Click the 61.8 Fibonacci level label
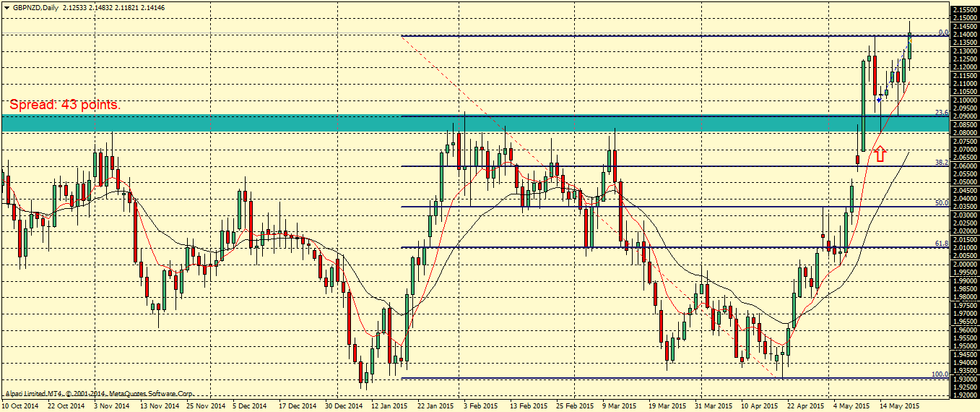980x412 pixels. coord(941,244)
